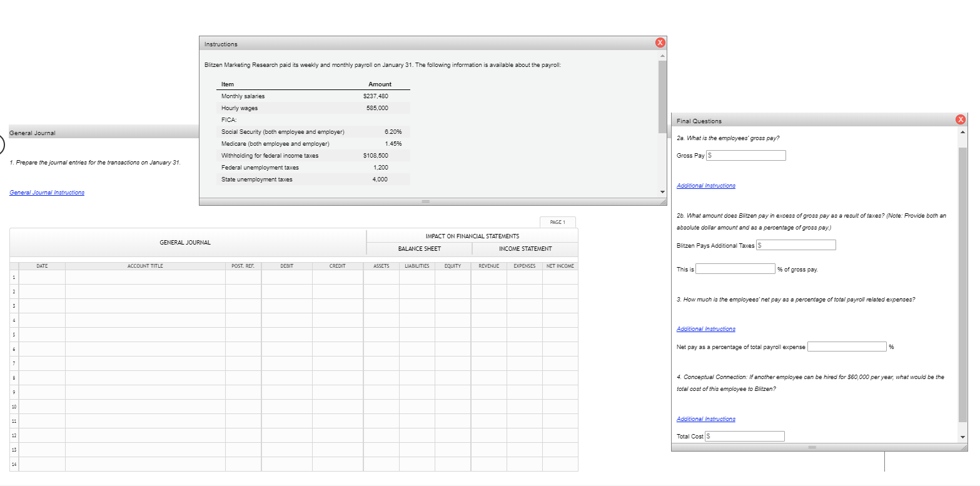Viewport: 980px width, 486px height.
Task: Open the General Journal Instructions link
Action: click(47, 193)
